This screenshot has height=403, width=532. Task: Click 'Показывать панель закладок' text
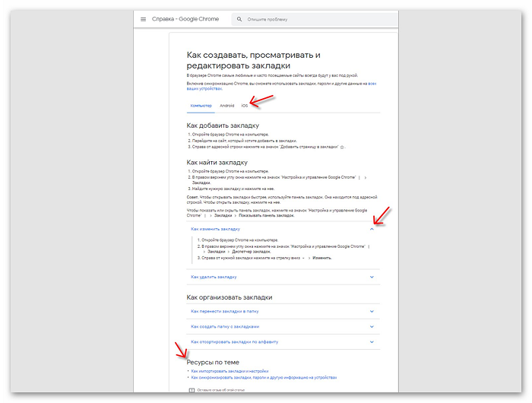[x=266, y=216]
